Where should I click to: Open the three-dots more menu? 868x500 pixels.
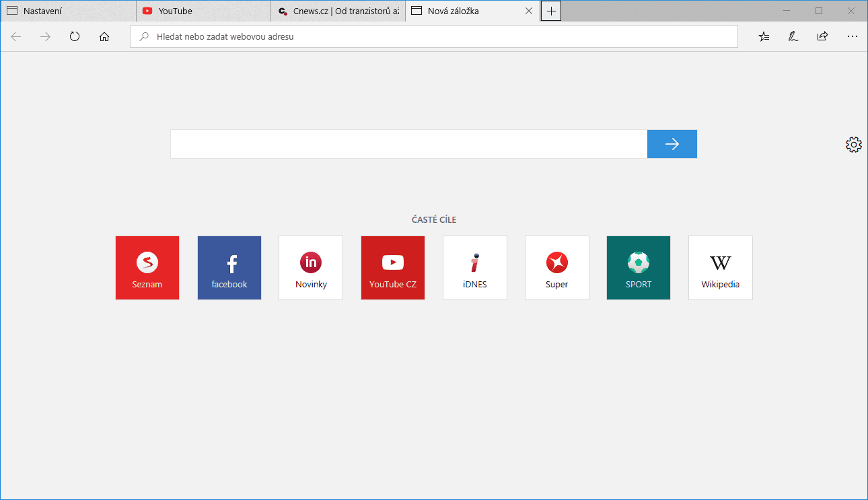click(853, 36)
